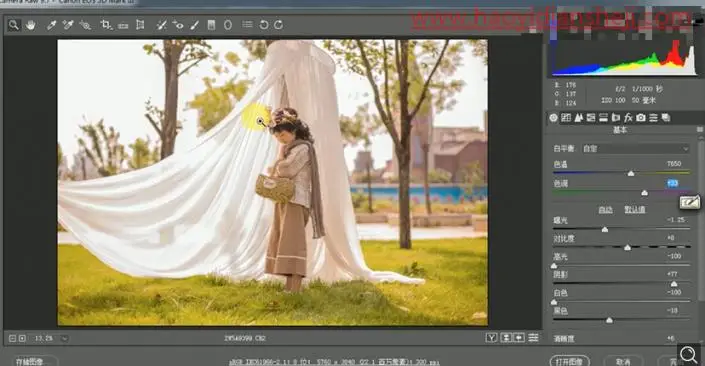
Task: Click the contrast slider handle
Action: [x=627, y=248]
